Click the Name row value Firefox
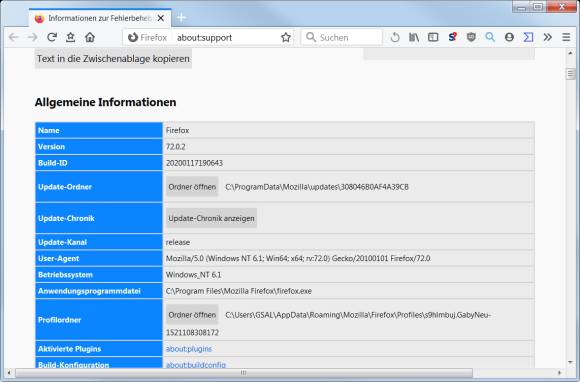The image size is (580, 382). (x=177, y=131)
